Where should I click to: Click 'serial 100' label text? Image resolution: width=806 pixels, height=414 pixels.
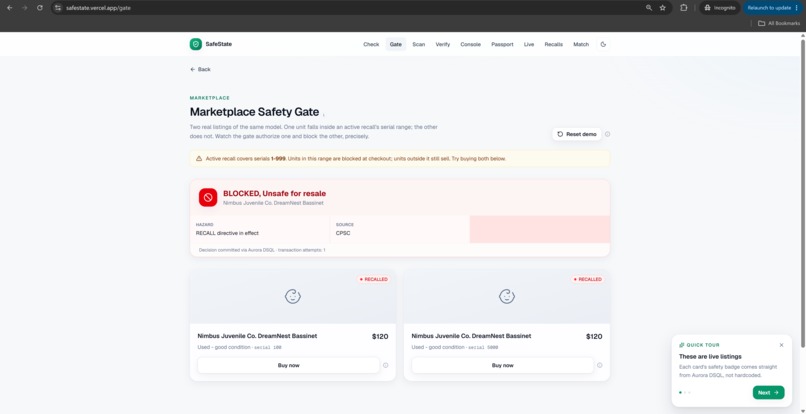(x=268, y=348)
